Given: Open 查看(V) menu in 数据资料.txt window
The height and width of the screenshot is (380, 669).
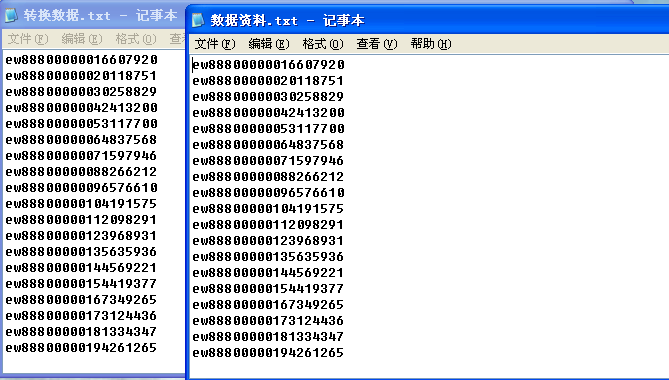Looking at the screenshot, I should (377, 44).
